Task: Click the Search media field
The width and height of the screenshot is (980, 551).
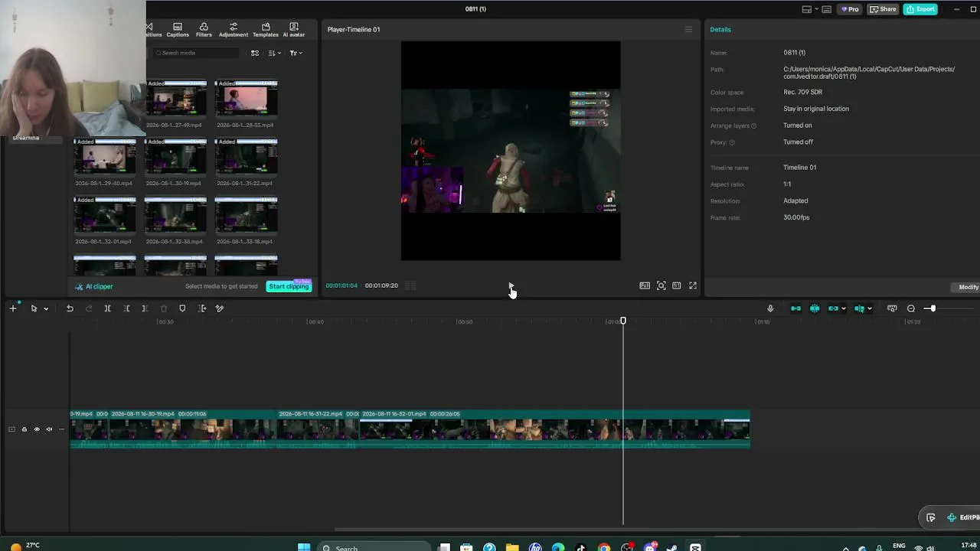Action: (x=197, y=53)
